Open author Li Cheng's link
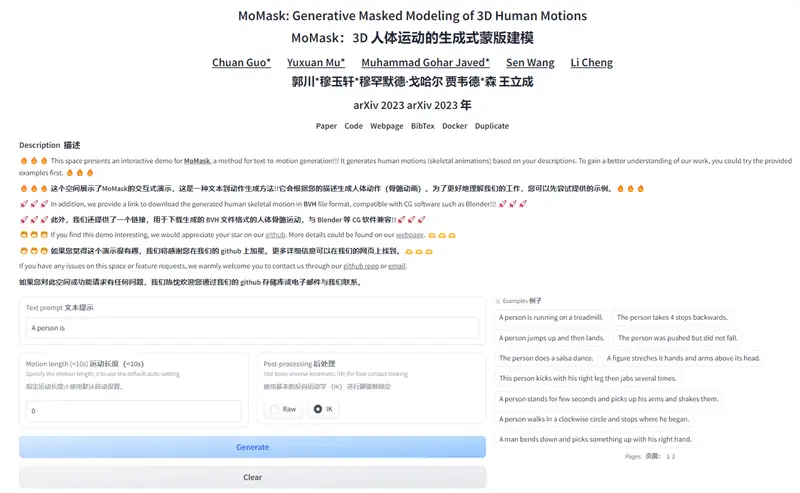The width and height of the screenshot is (800, 493). tap(591, 63)
